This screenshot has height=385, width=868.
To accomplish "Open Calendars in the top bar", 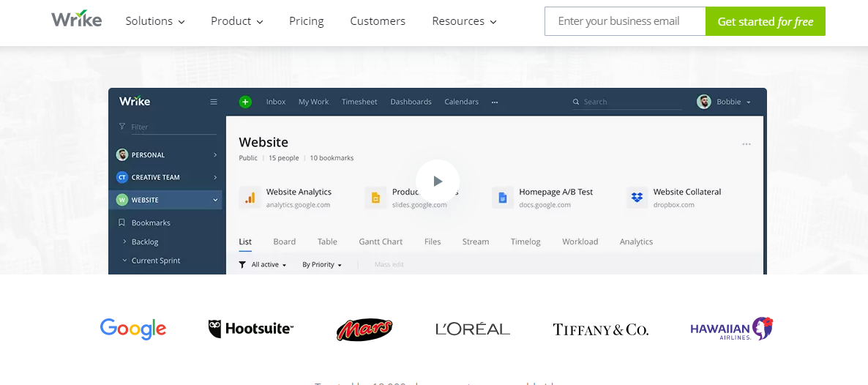I will (x=462, y=102).
